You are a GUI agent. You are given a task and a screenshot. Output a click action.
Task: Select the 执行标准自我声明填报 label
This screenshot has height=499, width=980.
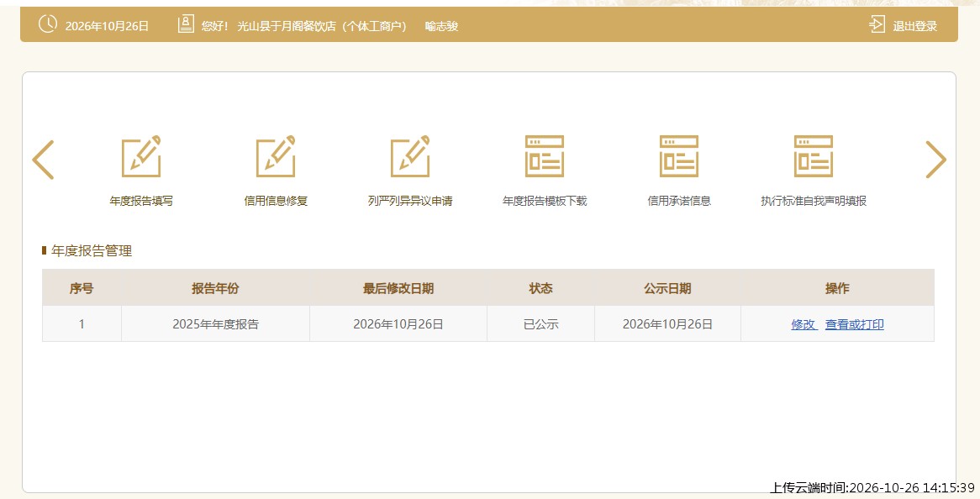[x=813, y=201]
